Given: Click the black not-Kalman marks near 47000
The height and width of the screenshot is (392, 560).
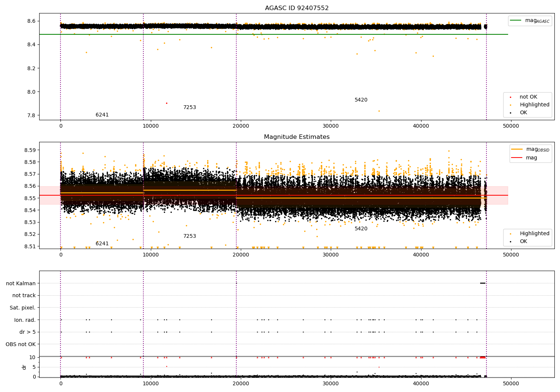Looking at the screenshot, I should (x=483, y=283).
